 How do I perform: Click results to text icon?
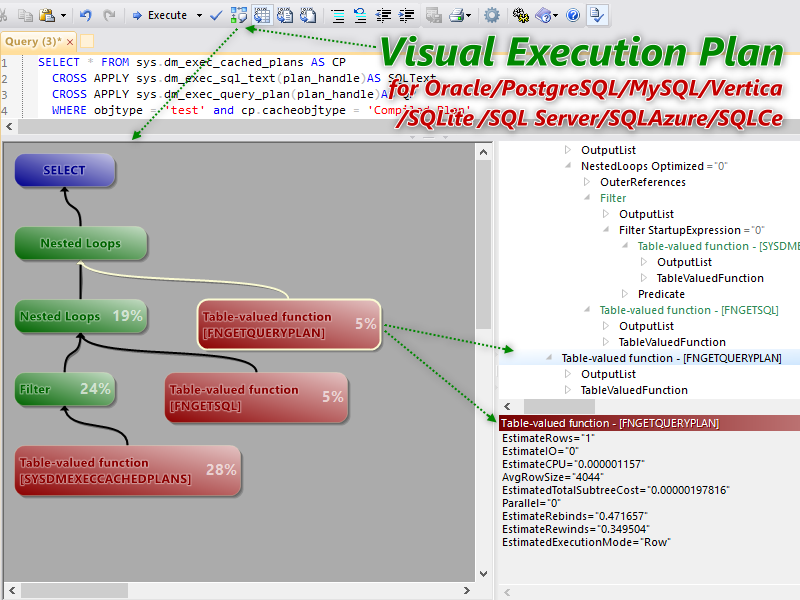point(285,15)
